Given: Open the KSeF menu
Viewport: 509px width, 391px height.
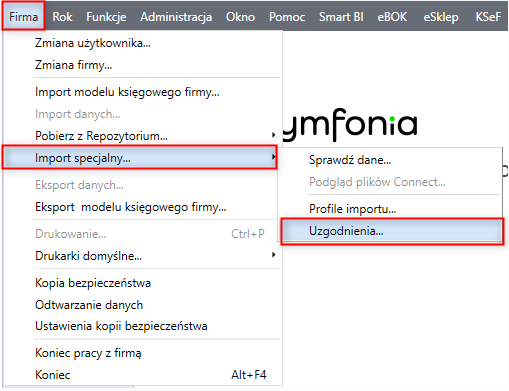Looking at the screenshot, I should click(488, 17).
